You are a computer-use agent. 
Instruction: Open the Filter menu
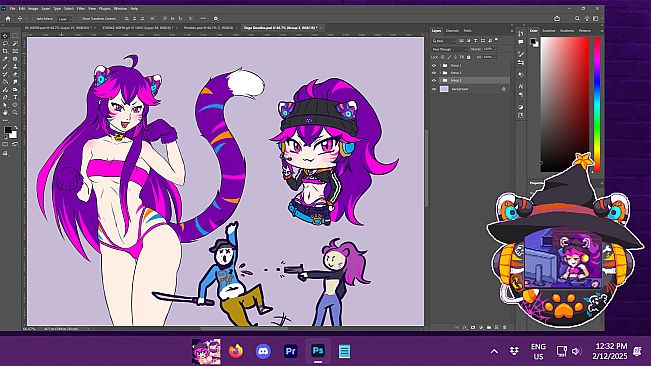(81, 8)
